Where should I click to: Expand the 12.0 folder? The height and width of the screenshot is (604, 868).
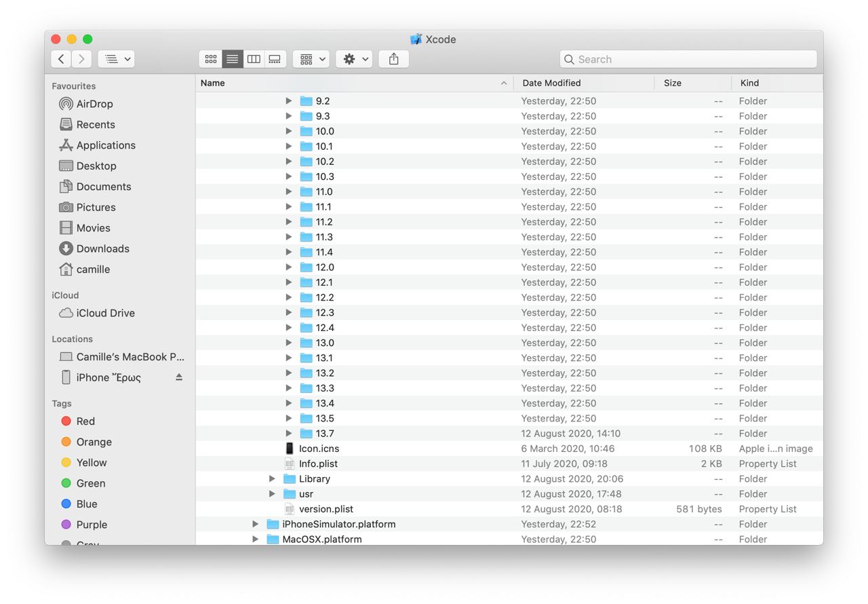tap(289, 267)
